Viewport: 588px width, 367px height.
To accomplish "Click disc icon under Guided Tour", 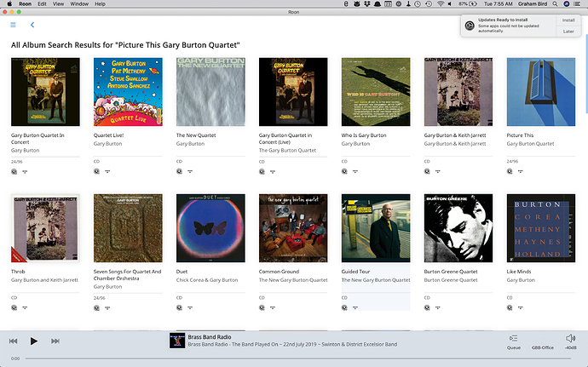I will [x=344, y=307].
